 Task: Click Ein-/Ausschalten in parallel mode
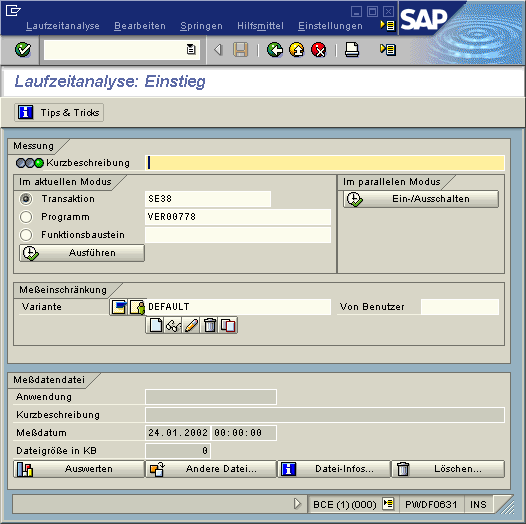pyautogui.click(x=421, y=199)
